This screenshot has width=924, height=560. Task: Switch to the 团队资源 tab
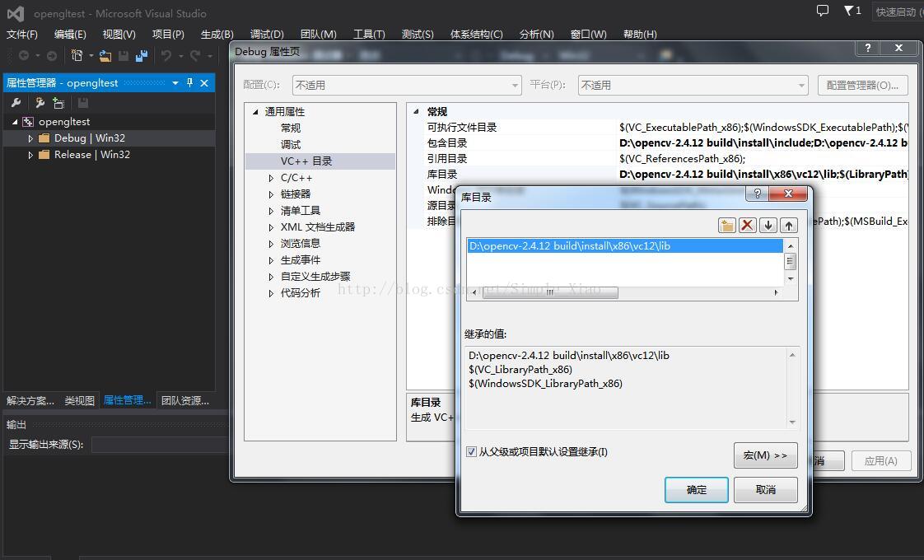[x=185, y=401]
